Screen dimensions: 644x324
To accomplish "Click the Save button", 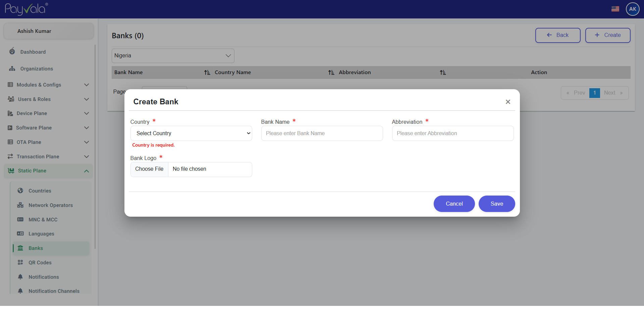I will (x=497, y=204).
